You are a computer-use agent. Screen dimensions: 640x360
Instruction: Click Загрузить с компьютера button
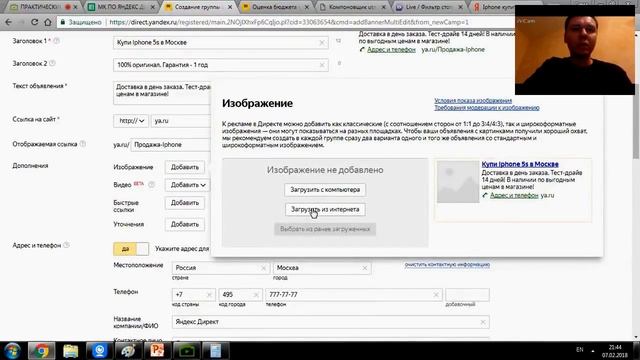click(x=325, y=190)
